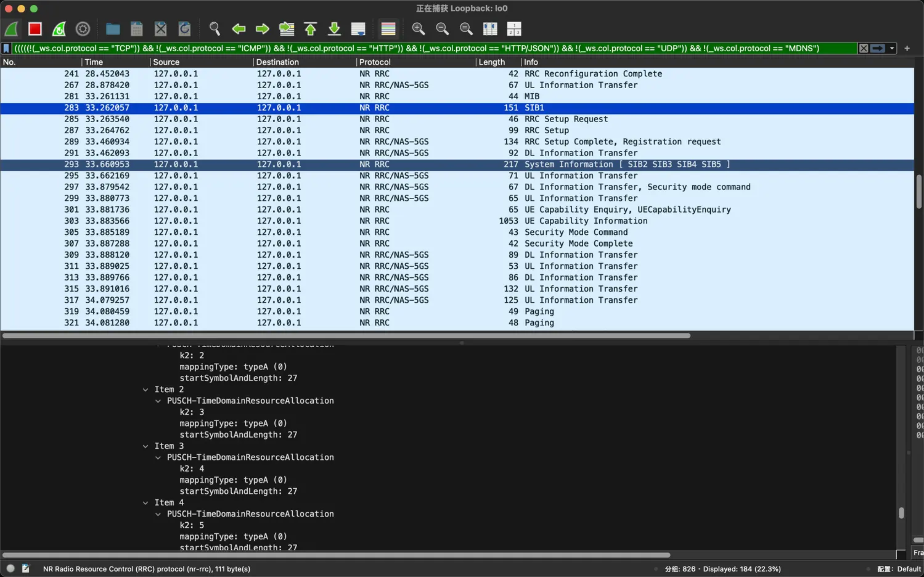Open capture options gear icon

[x=83, y=29]
